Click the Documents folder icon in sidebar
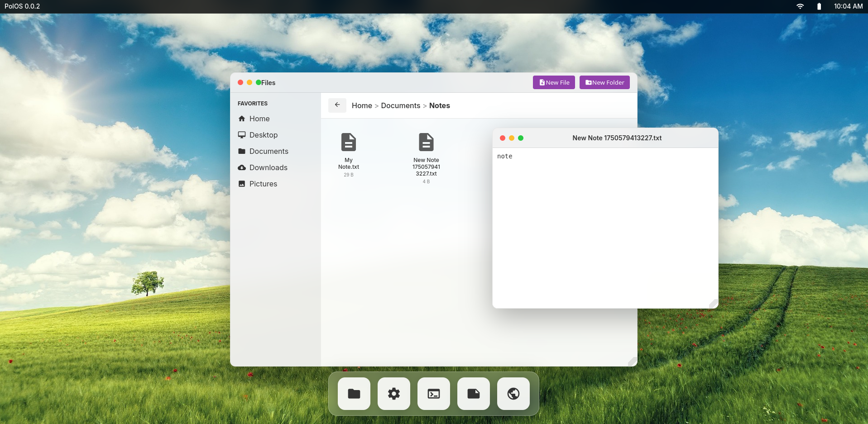 pos(242,151)
